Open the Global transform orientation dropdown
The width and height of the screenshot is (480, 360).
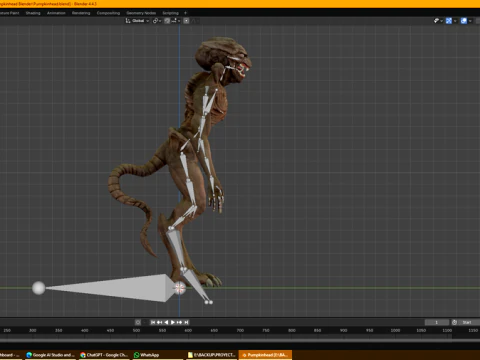137,21
